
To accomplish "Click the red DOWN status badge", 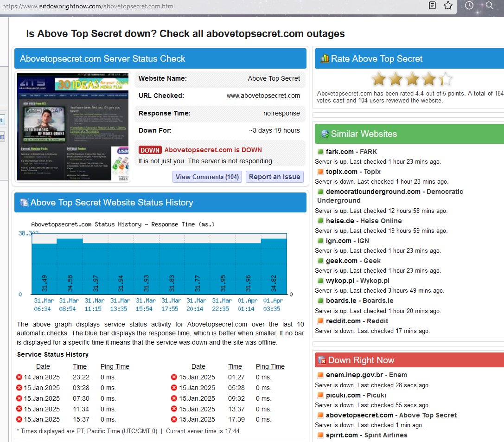I will coord(150,150).
